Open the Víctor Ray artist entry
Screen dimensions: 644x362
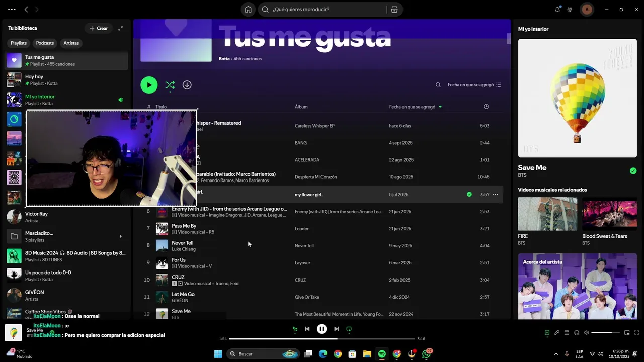coord(66,217)
